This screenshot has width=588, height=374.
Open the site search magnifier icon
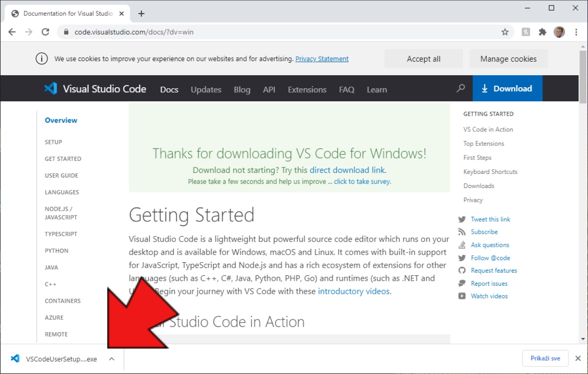(x=460, y=89)
